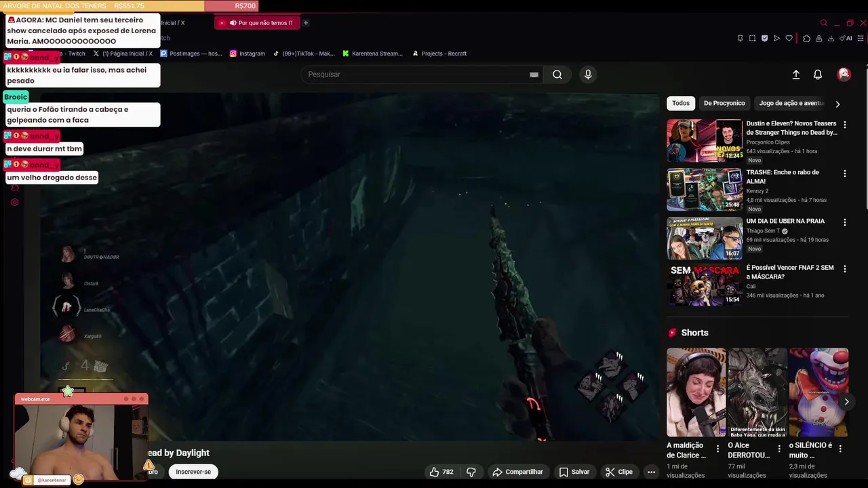This screenshot has height=488, width=868.
Task: Open options for the 'o SILÊNCIO é muito' short
Action: click(840, 449)
